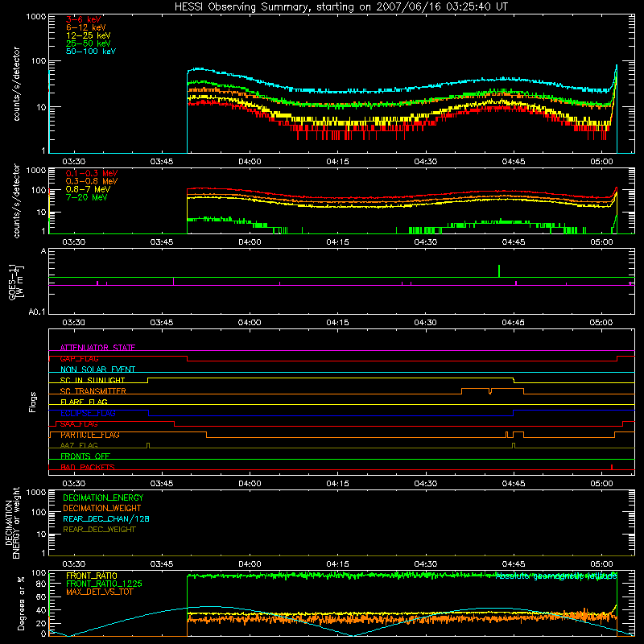Click the 0.3-0.8 MeV legend label
The image size is (644, 644).
pyautogui.click(x=92, y=181)
